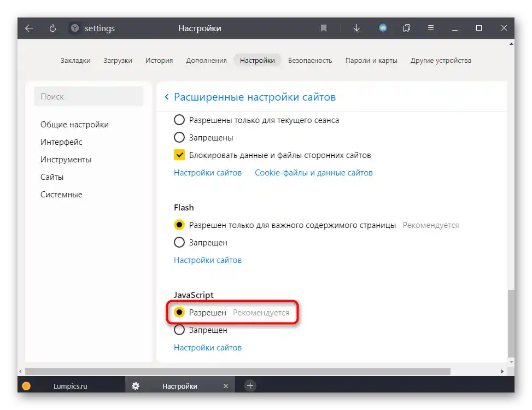The height and width of the screenshot is (410, 532).
Task: Select JavaScript 'Разрешен' radio button
Action: click(179, 312)
